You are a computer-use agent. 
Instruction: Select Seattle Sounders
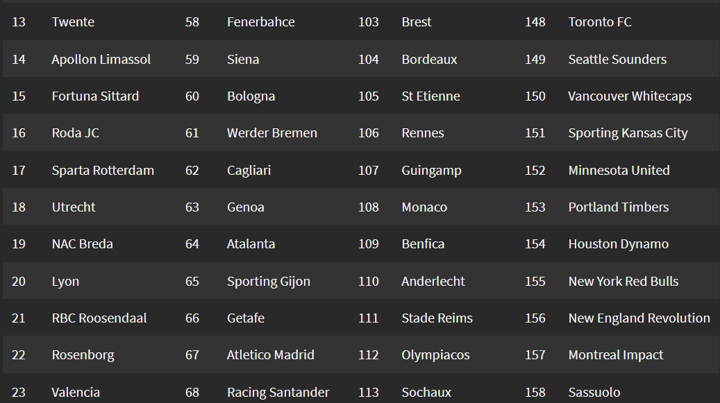click(617, 59)
